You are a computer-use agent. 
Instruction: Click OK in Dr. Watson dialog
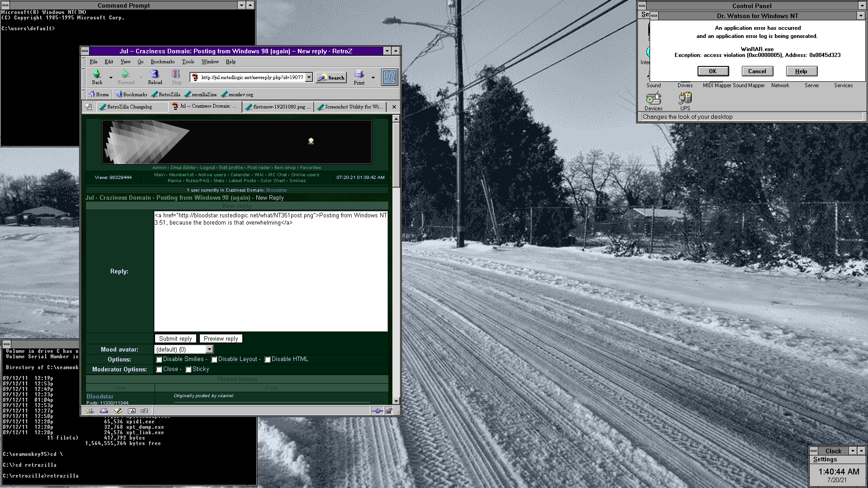click(712, 71)
